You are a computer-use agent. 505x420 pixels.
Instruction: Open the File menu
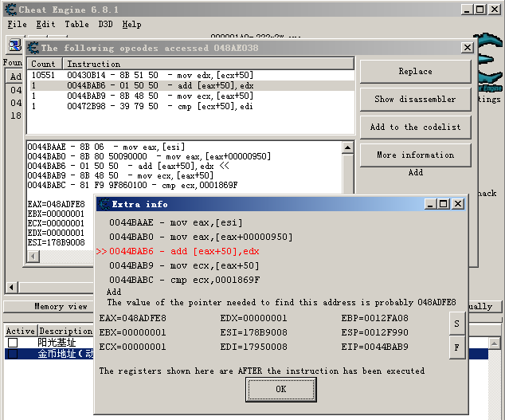[17, 25]
